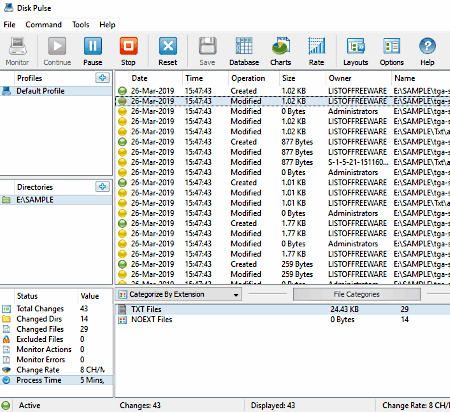450x412 pixels.
Task: Open the Options toolbar icon
Action: tap(392, 46)
